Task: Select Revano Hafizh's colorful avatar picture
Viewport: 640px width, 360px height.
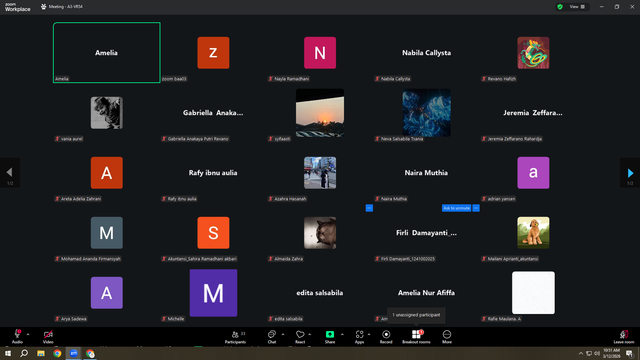Action: point(533,53)
